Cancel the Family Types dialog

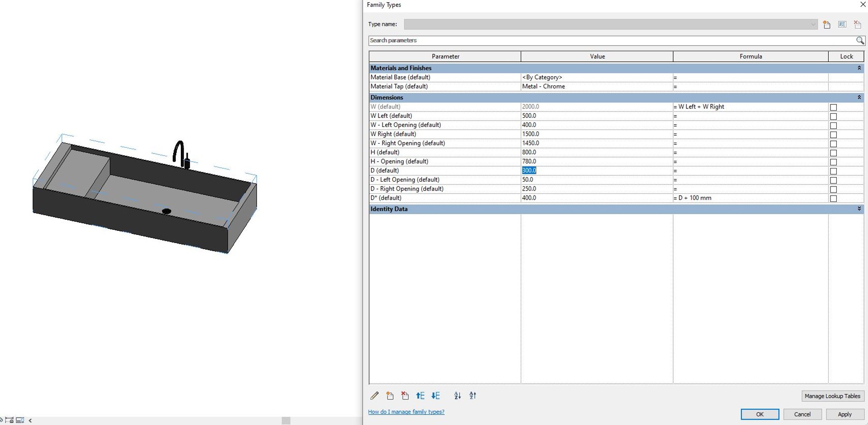[x=802, y=414]
